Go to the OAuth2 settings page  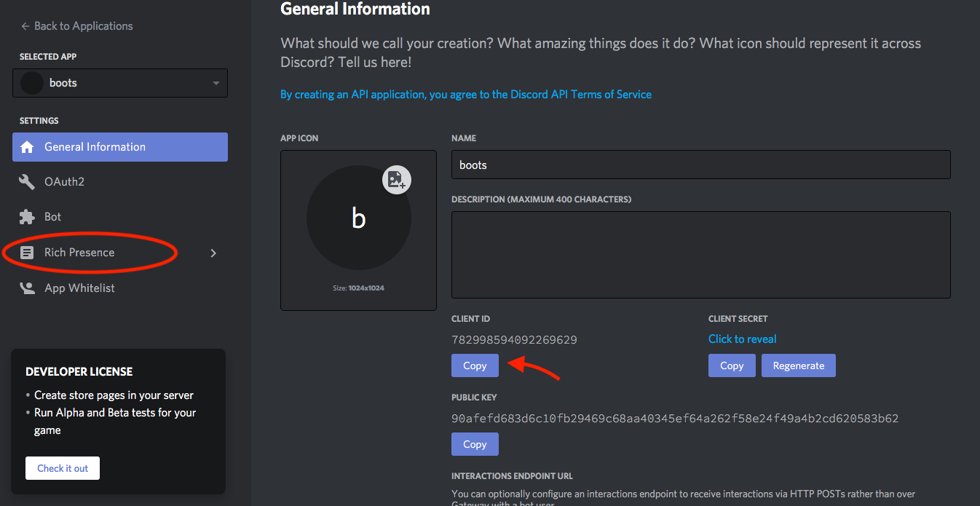[64, 181]
